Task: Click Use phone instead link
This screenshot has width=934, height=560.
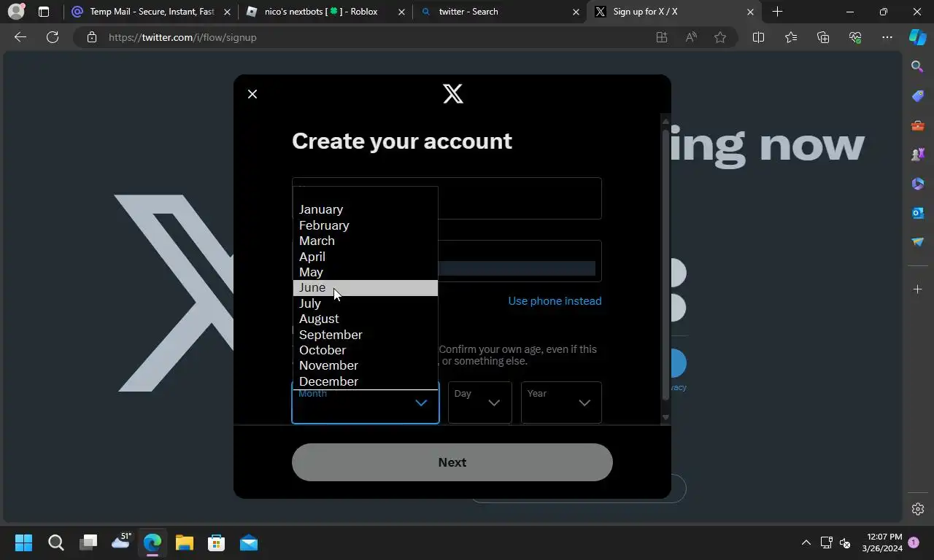Action: click(x=555, y=301)
